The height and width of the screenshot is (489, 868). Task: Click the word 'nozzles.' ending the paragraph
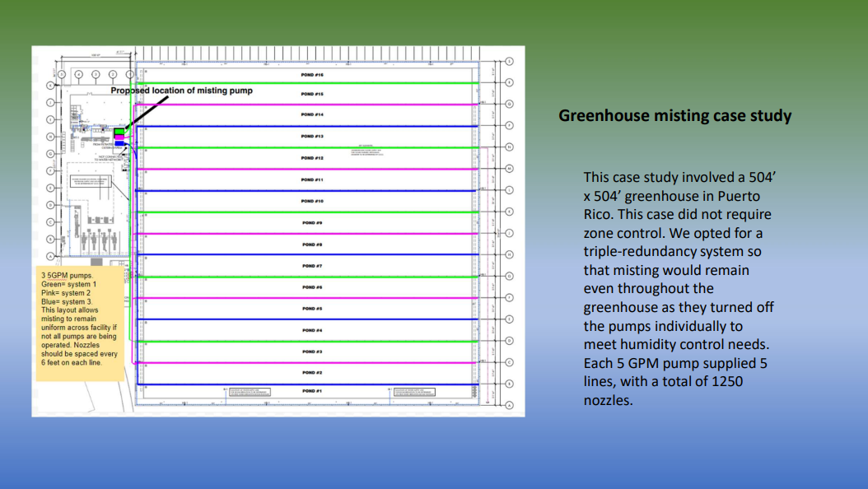pyautogui.click(x=609, y=400)
